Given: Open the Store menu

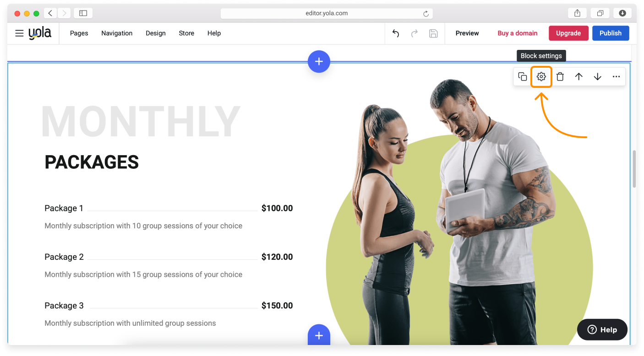Looking at the screenshot, I should (x=186, y=33).
